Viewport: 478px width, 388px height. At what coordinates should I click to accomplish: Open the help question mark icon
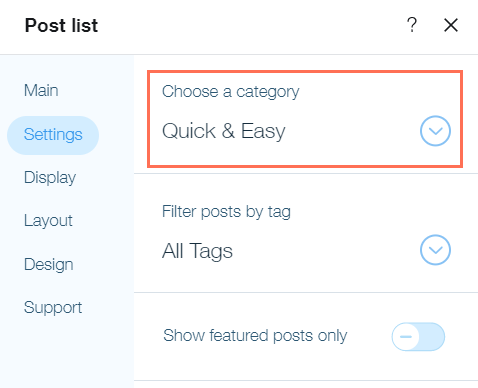click(x=412, y=25)
